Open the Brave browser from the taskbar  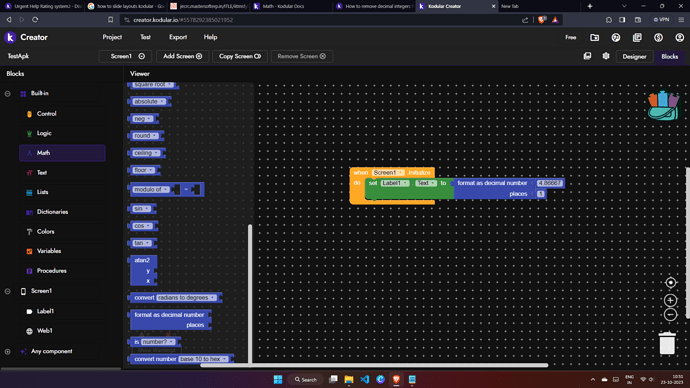pos(396,379)
